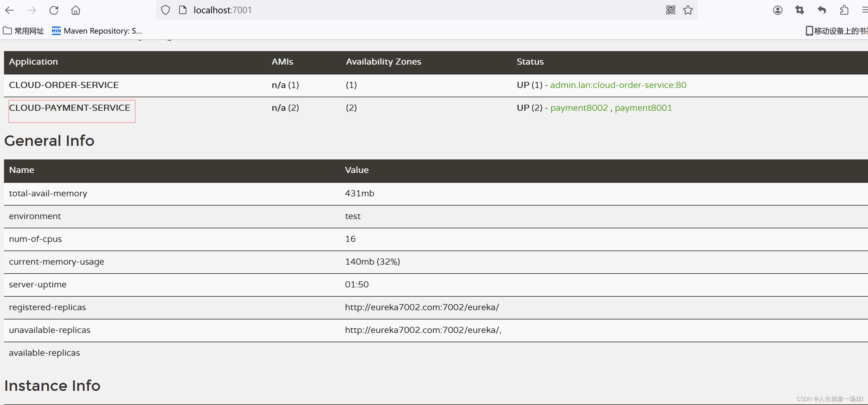Click the browser back arrow
This screenshot has width=868, height=405.
pyautogui.click(x=10, y=10)
